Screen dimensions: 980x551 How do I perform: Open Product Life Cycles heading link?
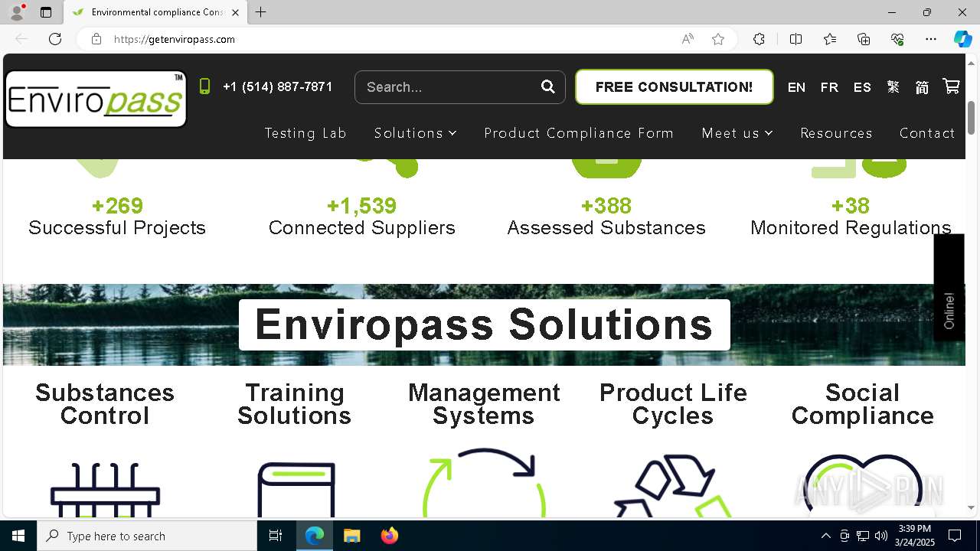[673, 404]
